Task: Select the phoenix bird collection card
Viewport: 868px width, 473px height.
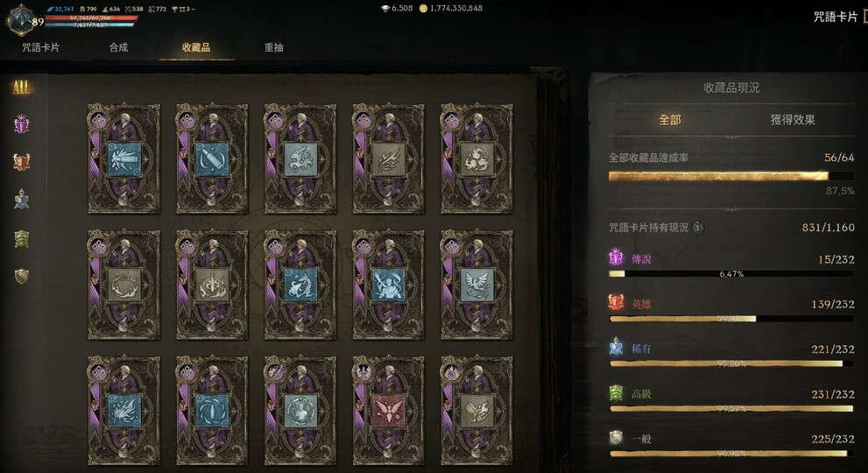Action: tap(476, 285)
